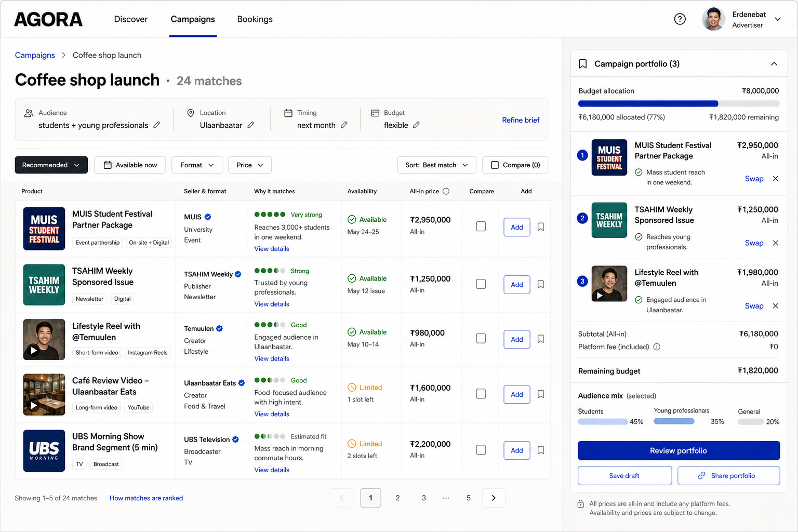Go to next page of matches
798x532 pixels.
pyautogui.click(x=494, y=498)
